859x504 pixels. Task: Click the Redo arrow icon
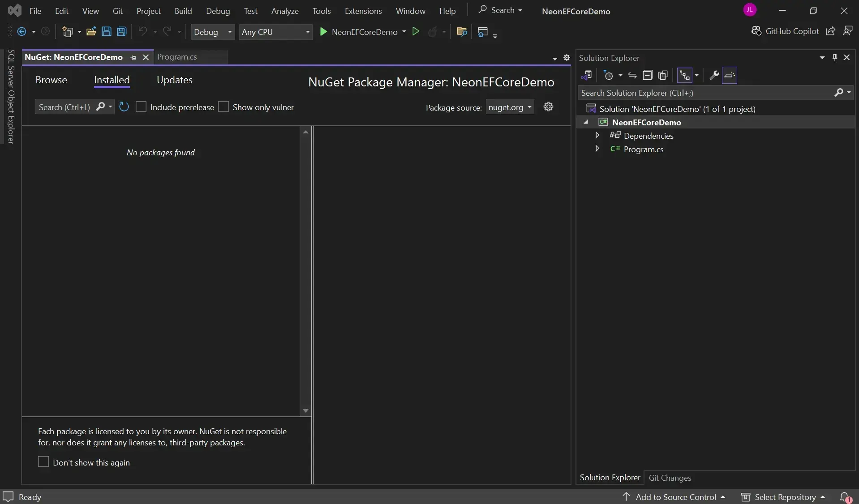click(x=167, y=31)
